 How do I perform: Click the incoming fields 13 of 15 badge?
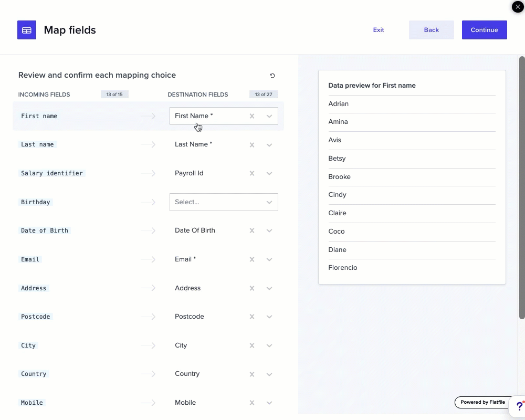pyautogui.click(x=114, y=94)
